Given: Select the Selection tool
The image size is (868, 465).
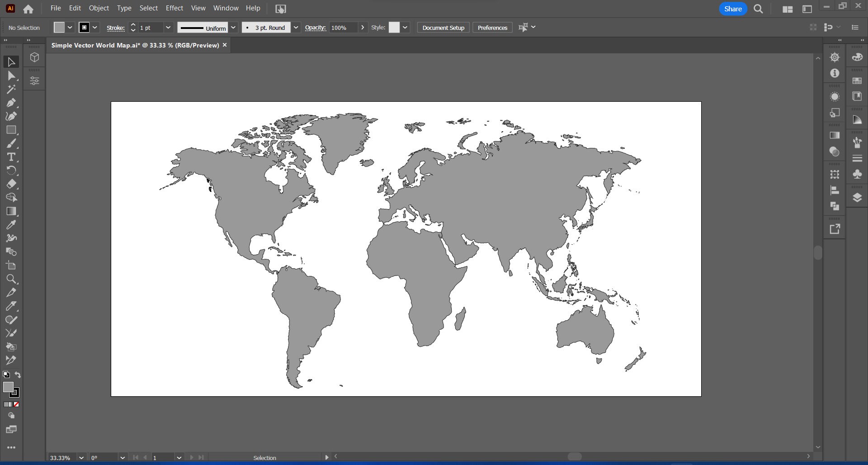Looking at the screenshot, I should [11, 62].
